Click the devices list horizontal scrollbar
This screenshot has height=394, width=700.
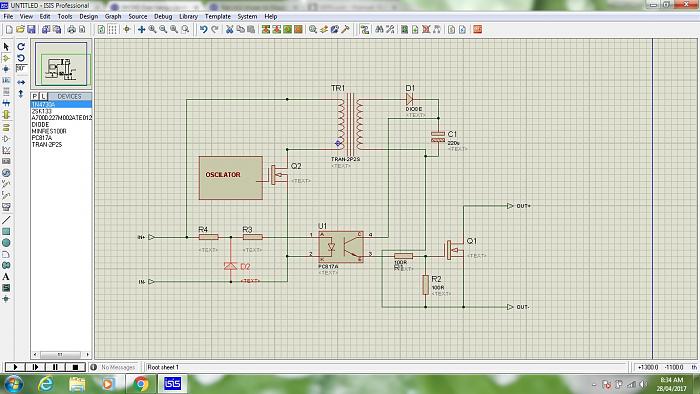click(61, 355)
